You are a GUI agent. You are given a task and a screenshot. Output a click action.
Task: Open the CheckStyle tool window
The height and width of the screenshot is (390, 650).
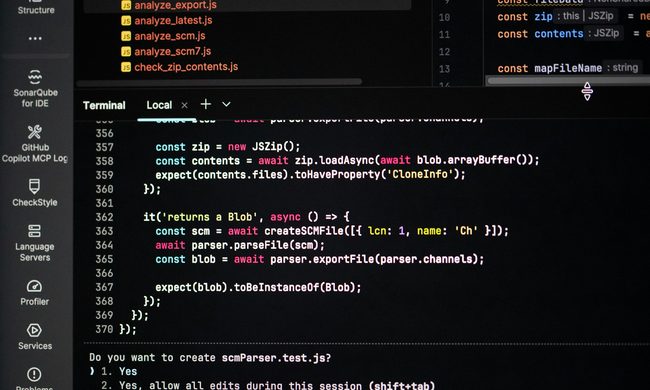click(x=35, y=193)
